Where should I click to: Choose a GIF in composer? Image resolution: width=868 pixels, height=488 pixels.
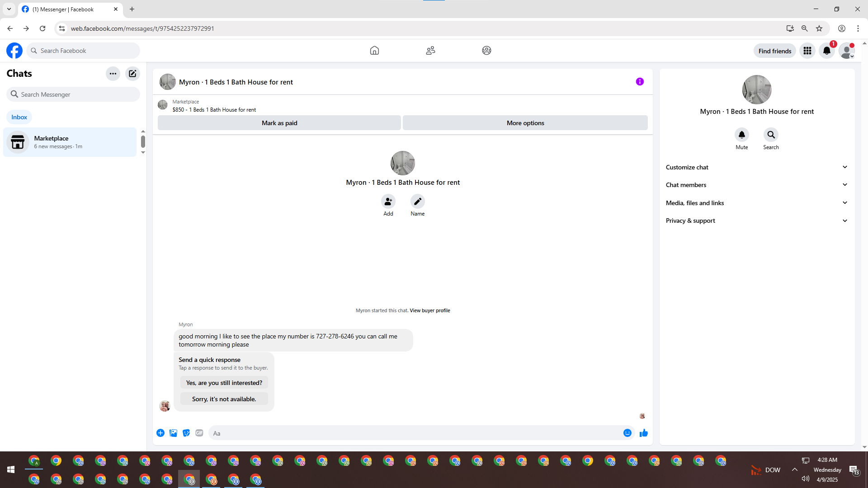pyautogui.click(x=199, y=433)
